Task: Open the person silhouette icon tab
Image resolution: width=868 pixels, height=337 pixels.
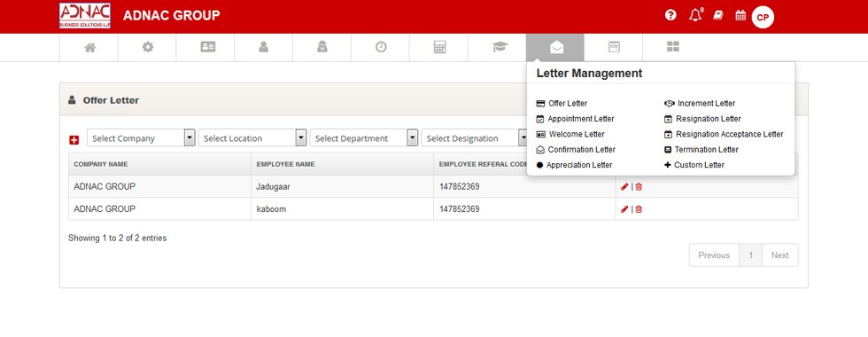Action: pos(264,48)
